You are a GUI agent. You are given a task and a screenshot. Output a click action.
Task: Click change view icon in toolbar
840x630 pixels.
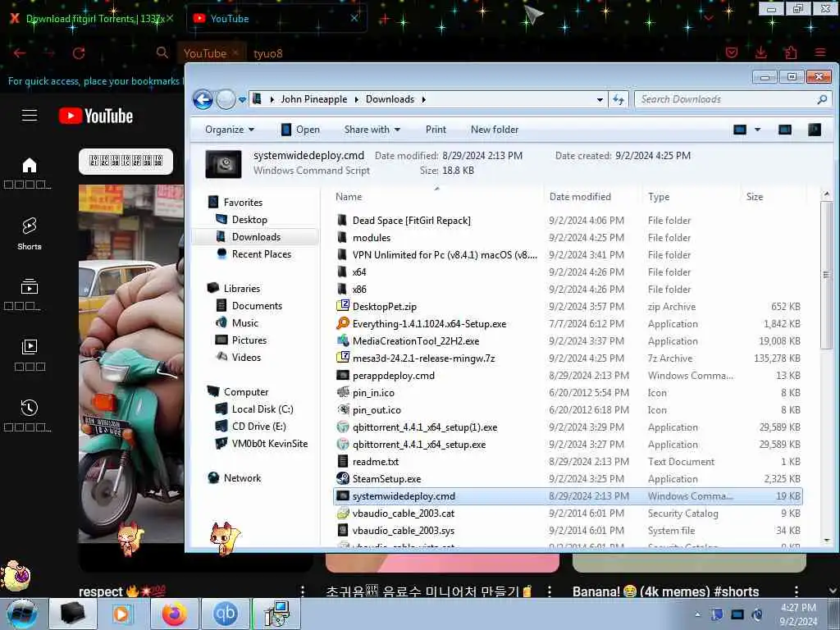point(740,130)
